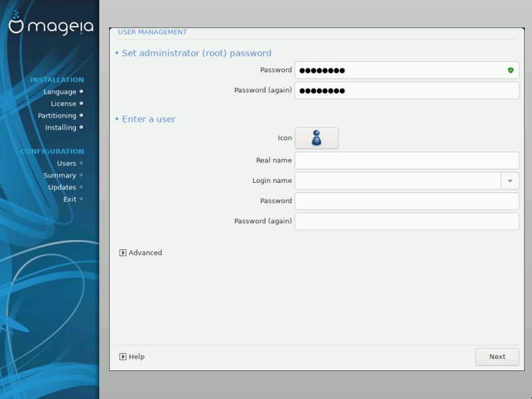Screen dimensions: 532x399
Task: Focus the root Password (again) field
Action: pos(407,90)
